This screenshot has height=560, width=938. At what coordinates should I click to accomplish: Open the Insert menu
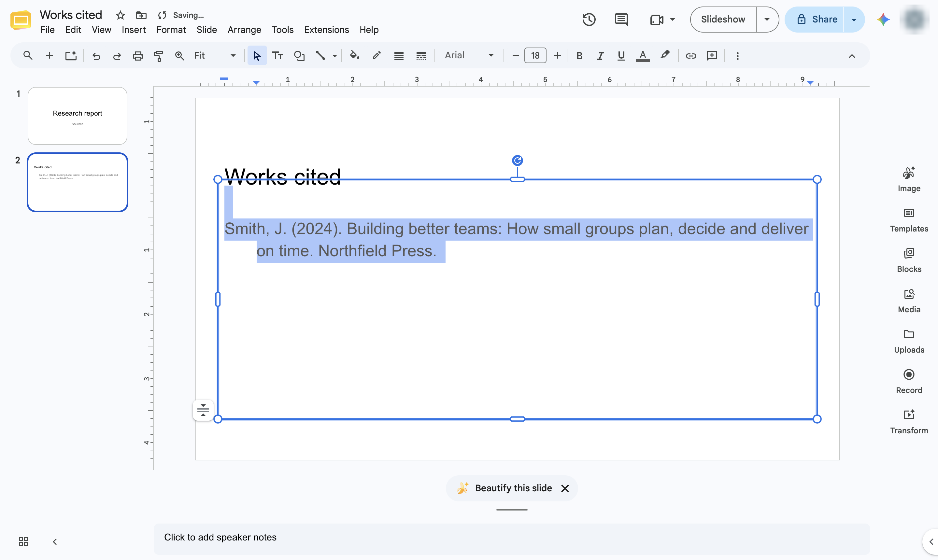click(x=134, y=29)
